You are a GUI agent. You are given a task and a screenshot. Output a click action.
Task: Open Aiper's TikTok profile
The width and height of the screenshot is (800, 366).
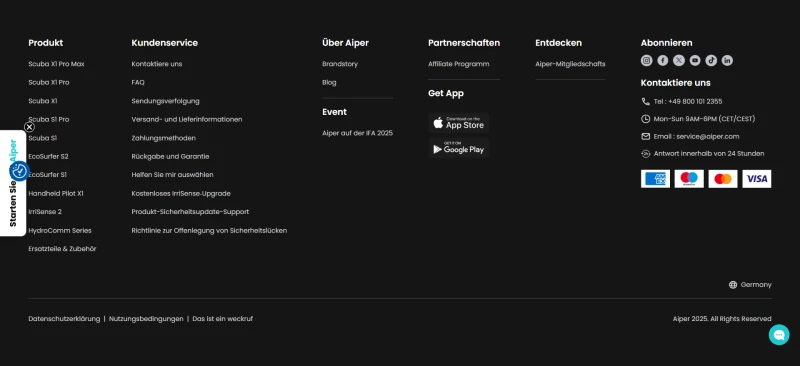[x=711, y=61]
